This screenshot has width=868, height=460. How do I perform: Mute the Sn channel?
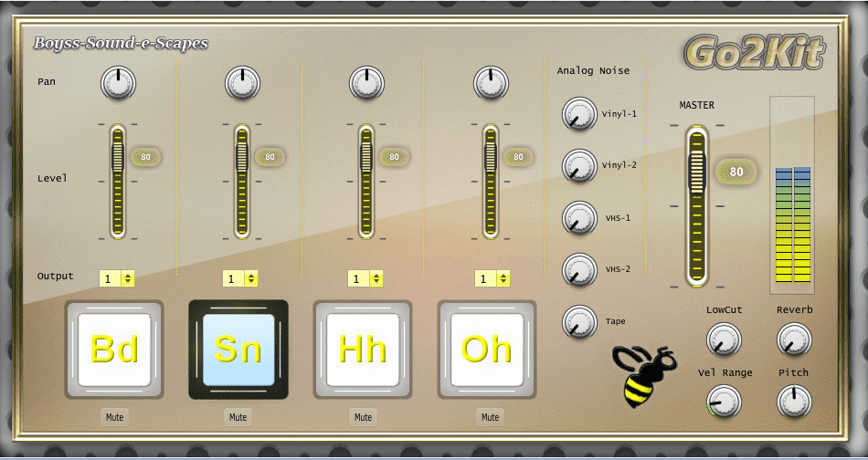238,417
